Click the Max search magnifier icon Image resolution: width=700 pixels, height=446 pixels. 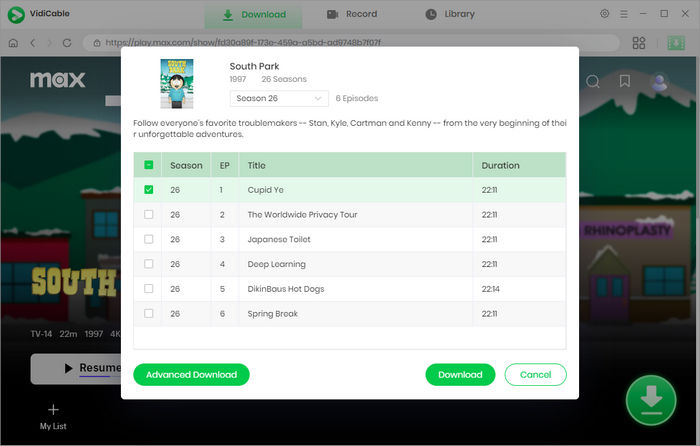[x=592, y=81]
